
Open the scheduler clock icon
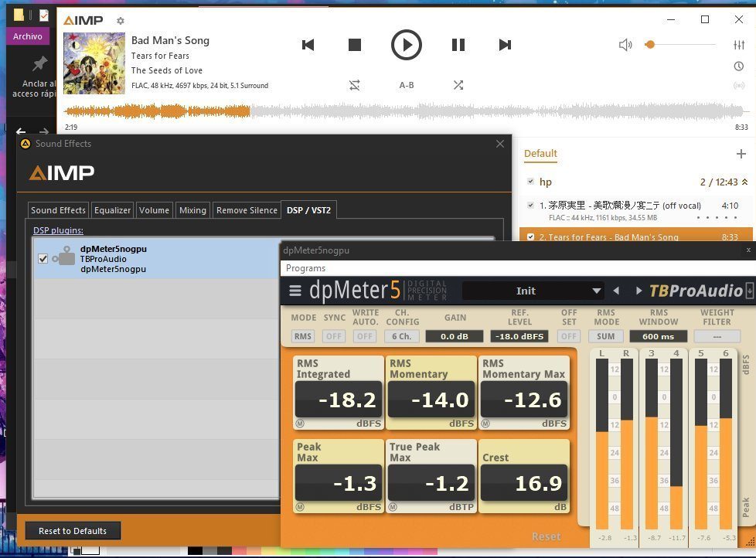click(x=739, y=66)
